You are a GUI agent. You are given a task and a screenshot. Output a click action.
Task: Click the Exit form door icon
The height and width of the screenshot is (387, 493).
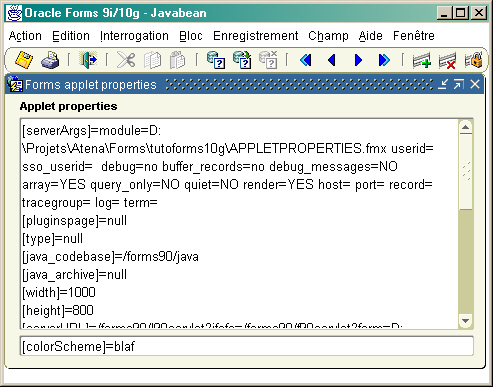coord(88,60)
